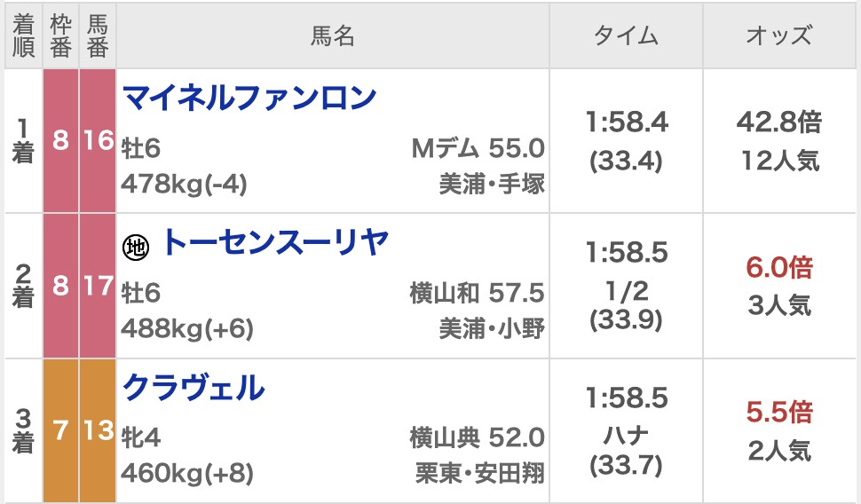Click trainer 美浦・手塚
This screenshot has width=861, height=504.
(492, 184)
